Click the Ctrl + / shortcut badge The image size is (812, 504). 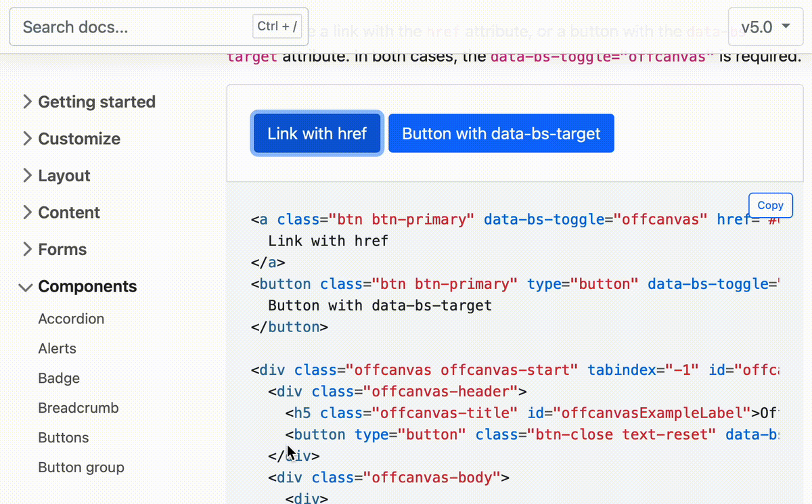point(277,27)
